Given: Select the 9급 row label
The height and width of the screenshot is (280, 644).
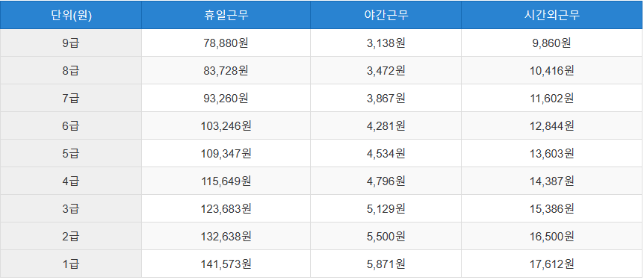Looking at the screenshot, I should click(x=71, y=43).
